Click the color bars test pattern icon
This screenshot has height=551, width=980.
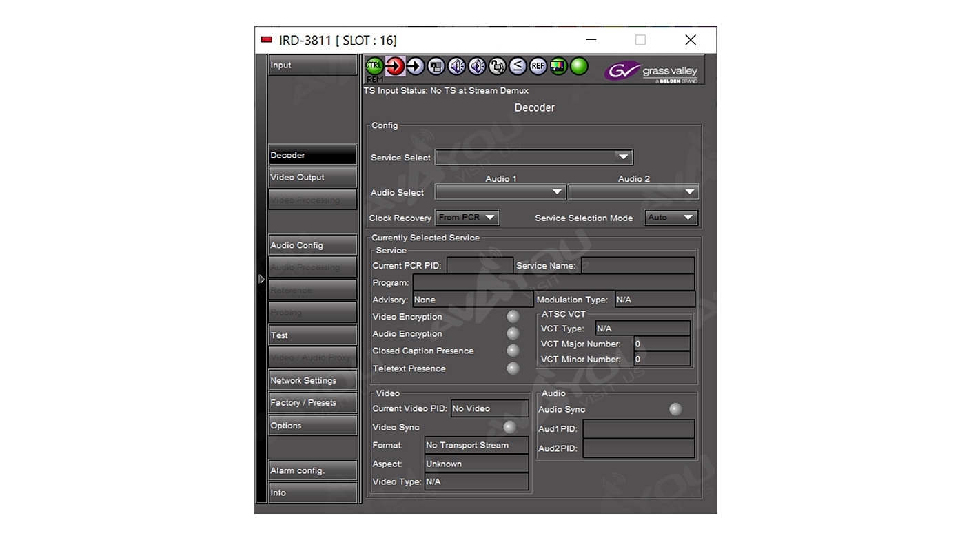pyautogui.click(x=558, y=66)
